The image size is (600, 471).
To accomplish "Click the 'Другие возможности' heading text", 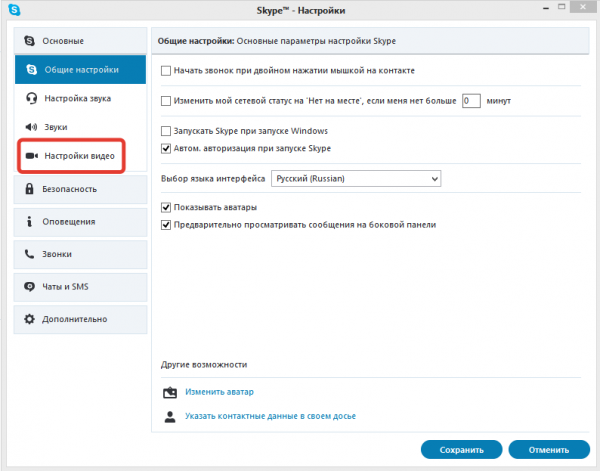I will point(204,365).
